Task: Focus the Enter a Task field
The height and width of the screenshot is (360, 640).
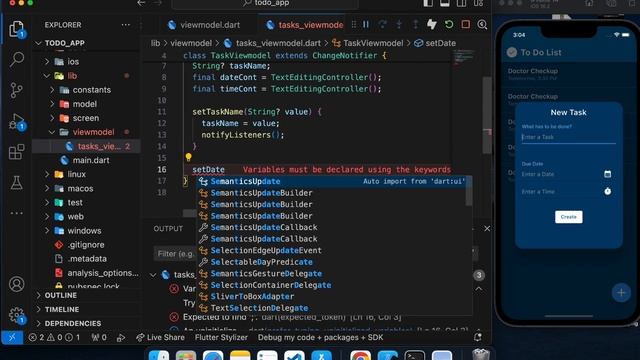Action: tap(568, 137)
